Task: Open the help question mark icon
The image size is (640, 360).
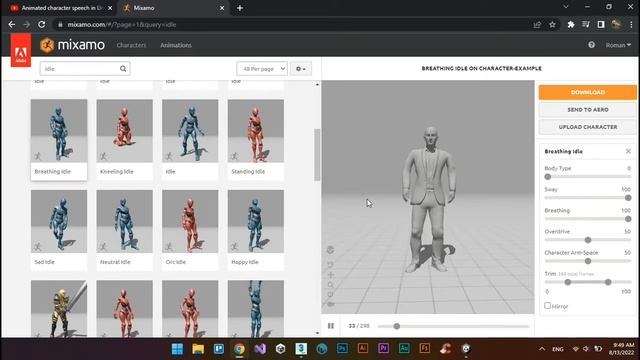Action: coord(591,45)
